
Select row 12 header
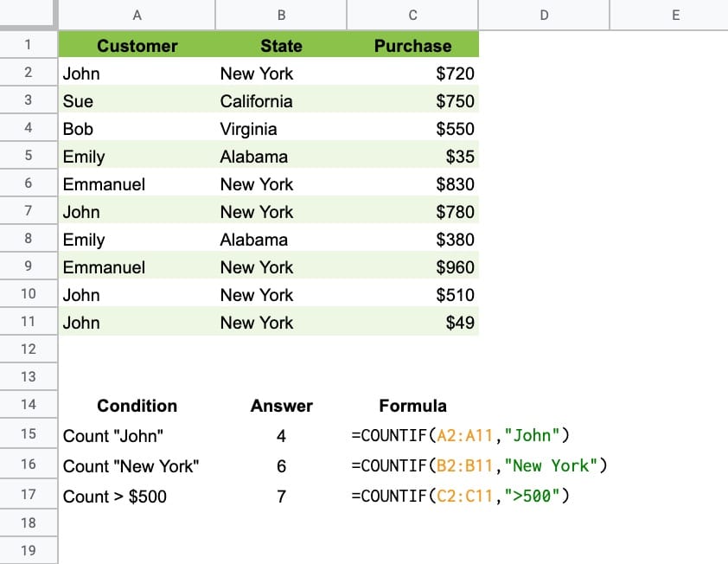click(28, 349)
